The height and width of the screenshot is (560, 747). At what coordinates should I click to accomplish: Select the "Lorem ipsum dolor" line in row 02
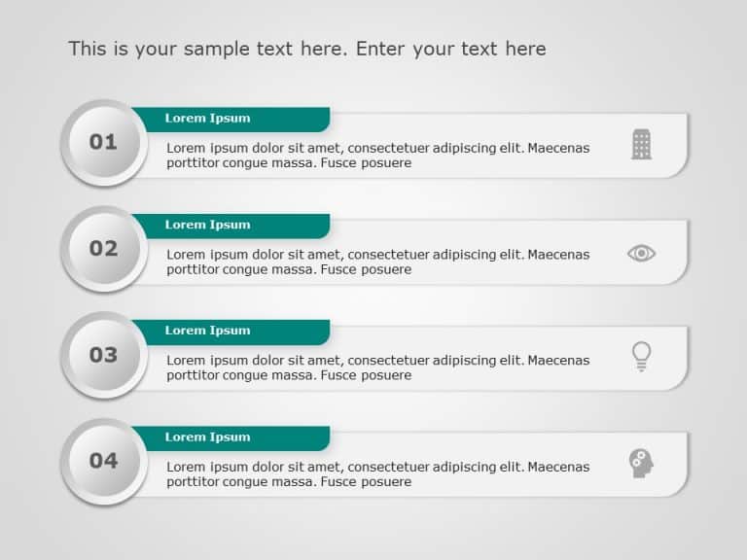tap(377, 255)
